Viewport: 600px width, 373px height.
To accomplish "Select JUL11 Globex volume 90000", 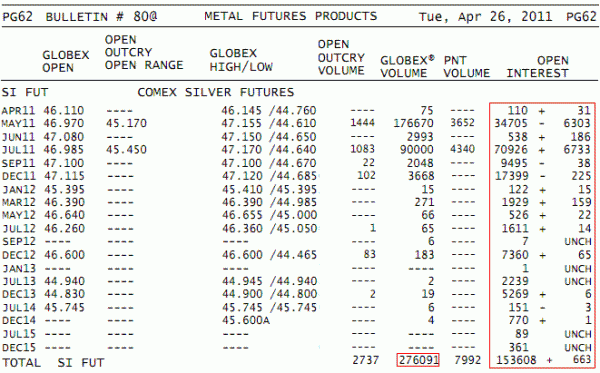I will [x=417, y=150].
